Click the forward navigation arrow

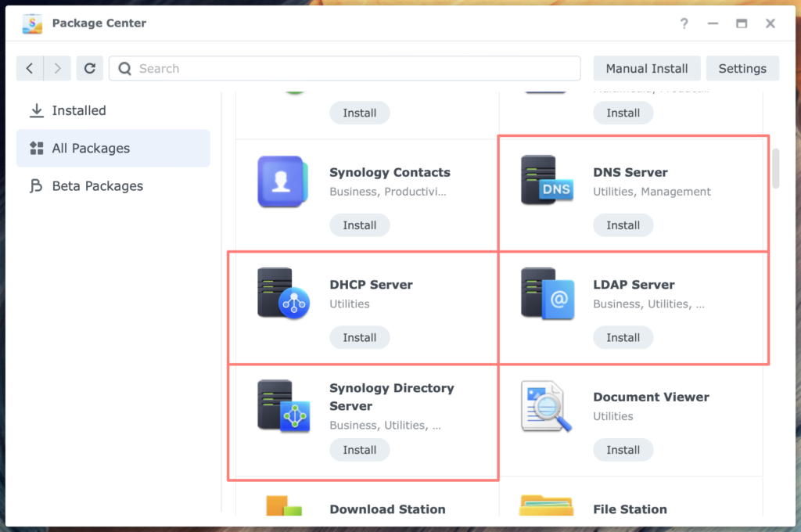56,68
